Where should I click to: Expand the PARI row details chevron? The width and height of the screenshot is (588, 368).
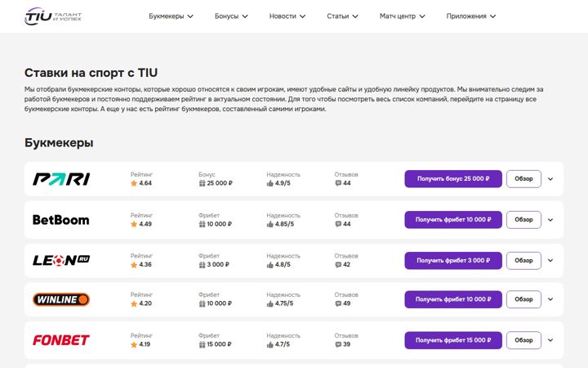550,179
